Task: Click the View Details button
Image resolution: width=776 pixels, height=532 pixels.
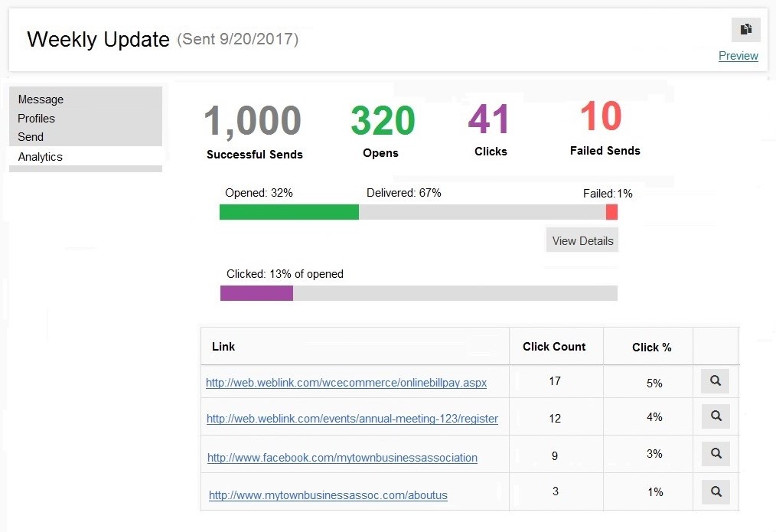Action: [x=582, y=240]
